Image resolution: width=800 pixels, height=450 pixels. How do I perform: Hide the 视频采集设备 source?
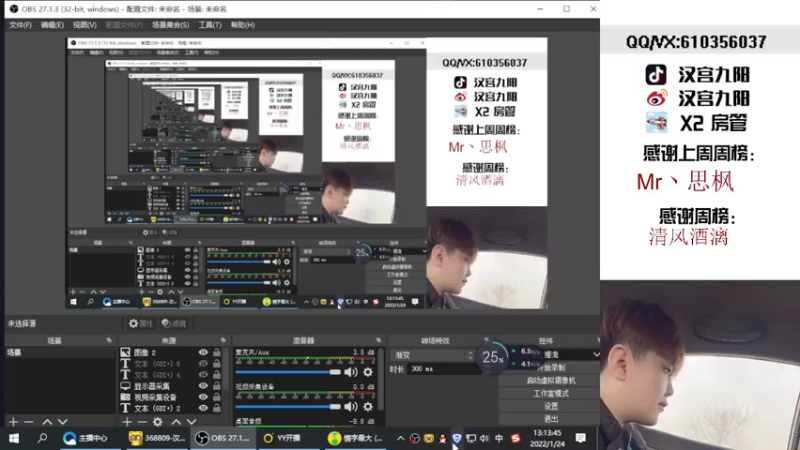[x=203, y=397]
